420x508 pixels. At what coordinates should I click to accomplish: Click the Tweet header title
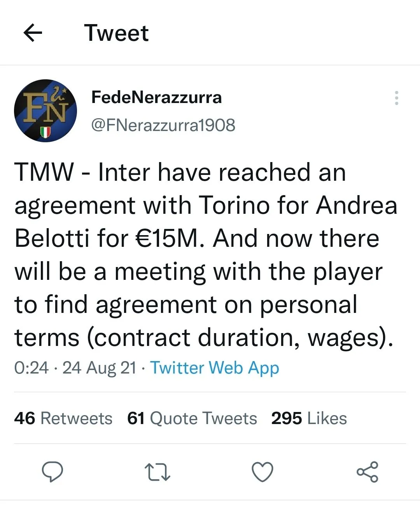pyautogui.click(x=116, y=33)
